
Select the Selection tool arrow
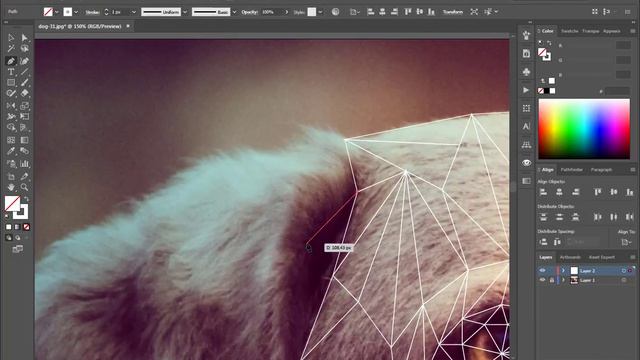[x=11, y=38]
